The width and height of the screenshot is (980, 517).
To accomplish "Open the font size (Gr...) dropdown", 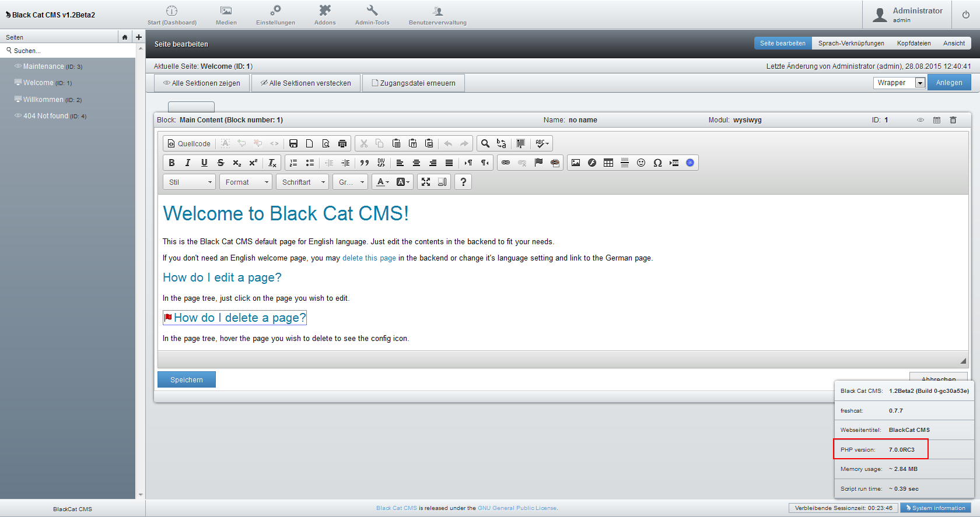I will (351, 182).
